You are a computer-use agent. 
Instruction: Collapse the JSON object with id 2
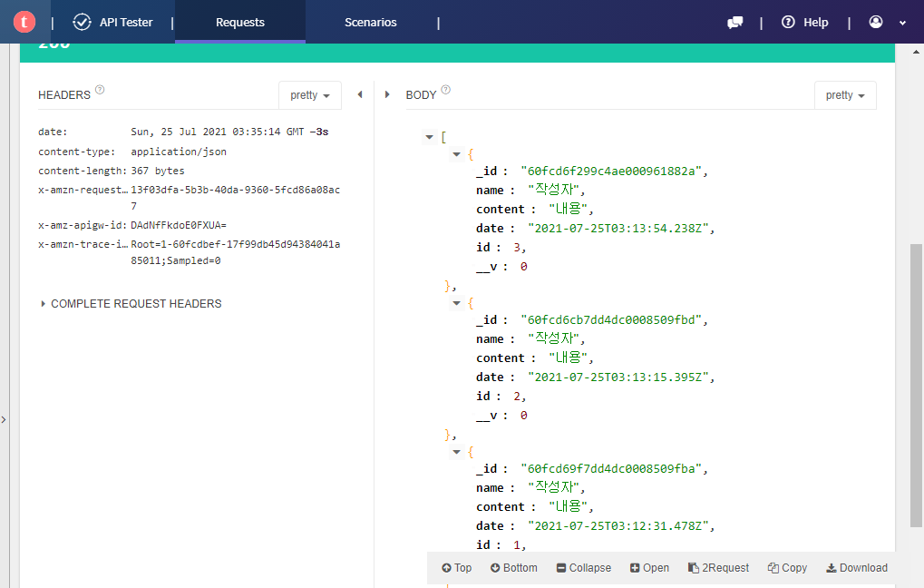tap(457, 303)
